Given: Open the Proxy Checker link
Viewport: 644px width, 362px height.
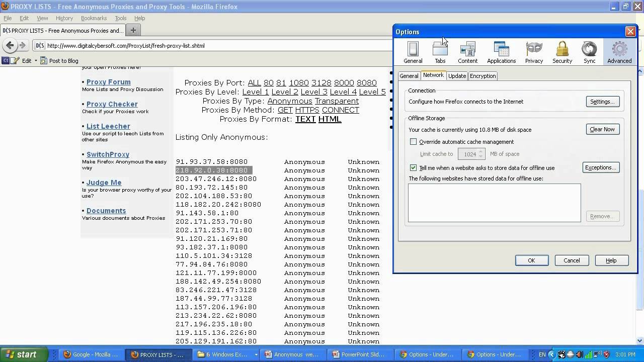Looking at the screenshot, I should (x=112, y=104).
